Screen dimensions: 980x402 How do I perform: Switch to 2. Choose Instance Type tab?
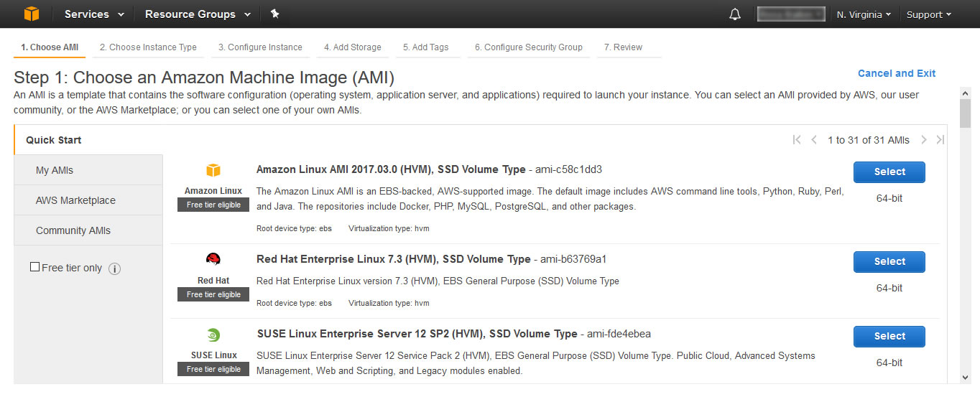[x=148, y=47]
